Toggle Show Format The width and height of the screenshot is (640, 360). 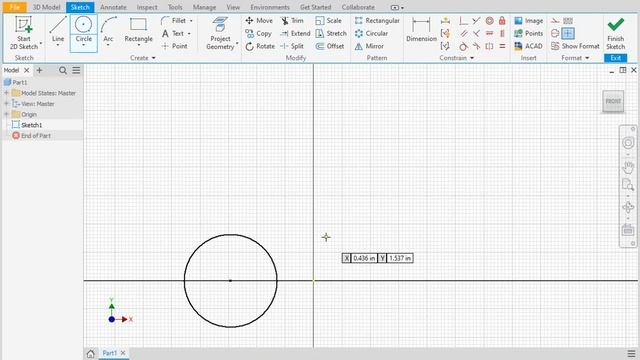coord(575,46)
